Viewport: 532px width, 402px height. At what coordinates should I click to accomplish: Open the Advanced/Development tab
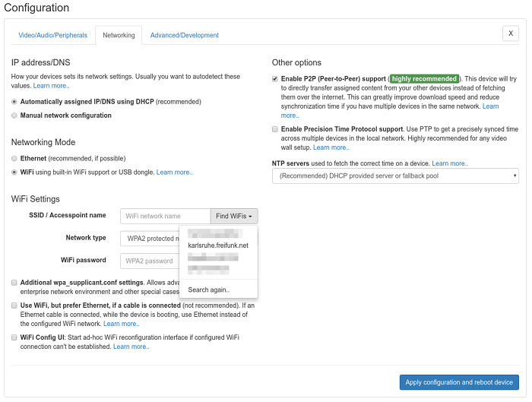[184, 35]
